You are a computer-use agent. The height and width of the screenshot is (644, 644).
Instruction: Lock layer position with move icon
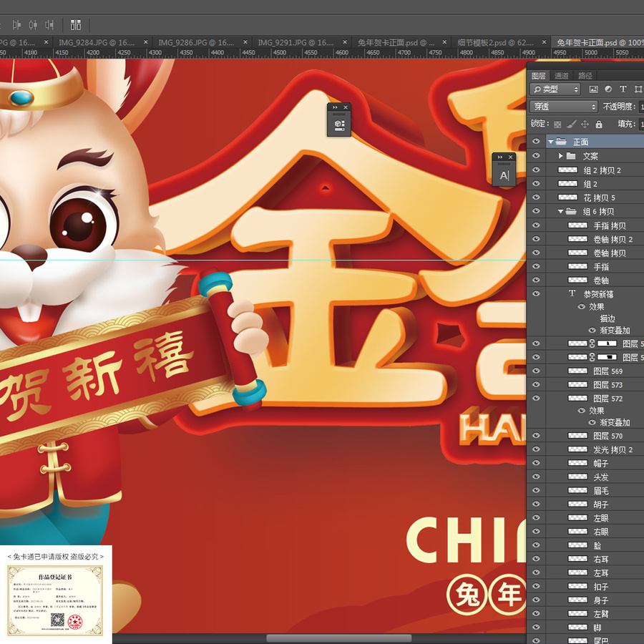[585, 124]
